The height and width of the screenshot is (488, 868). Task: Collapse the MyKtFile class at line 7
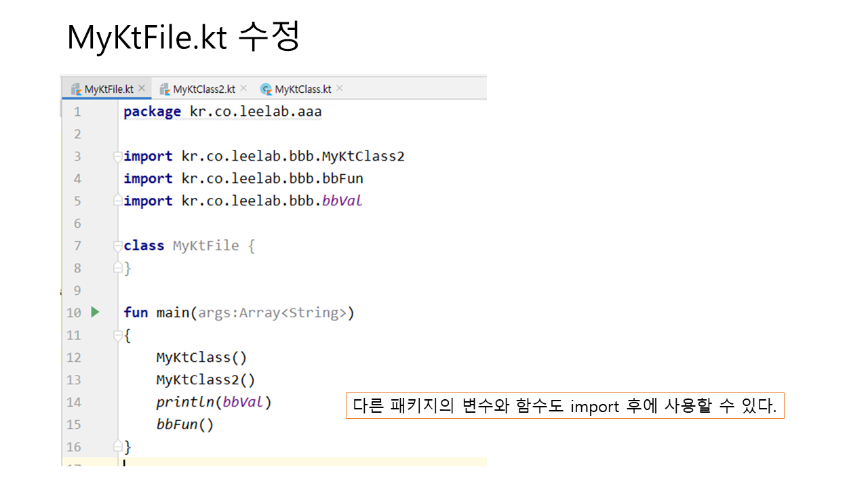click(x=117, y=245)
